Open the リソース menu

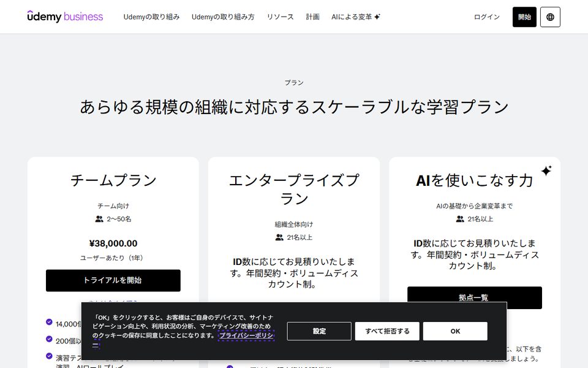[x=280, y=17]
